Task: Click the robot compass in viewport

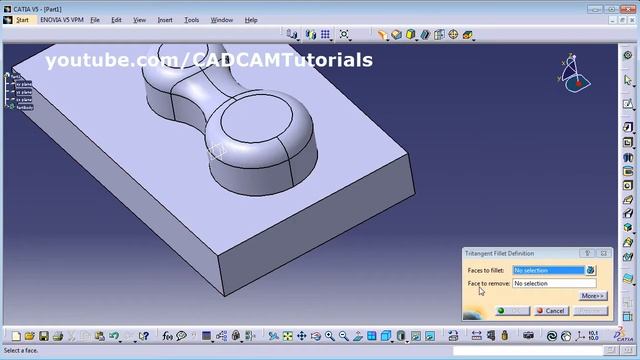Action: 575,74
